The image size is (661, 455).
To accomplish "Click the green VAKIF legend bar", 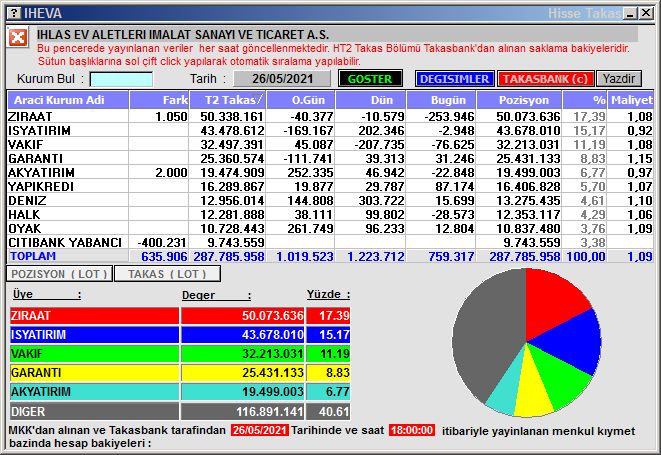I will tap(94, 353).
